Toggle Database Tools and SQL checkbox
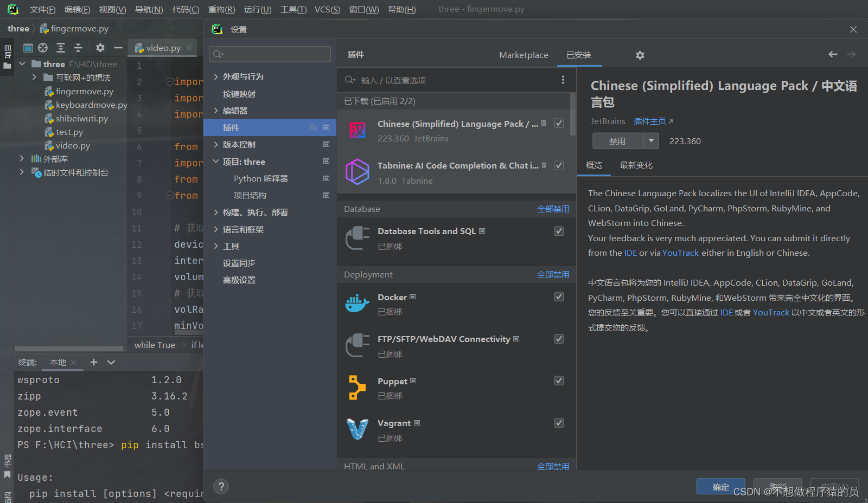 point(559,231)
